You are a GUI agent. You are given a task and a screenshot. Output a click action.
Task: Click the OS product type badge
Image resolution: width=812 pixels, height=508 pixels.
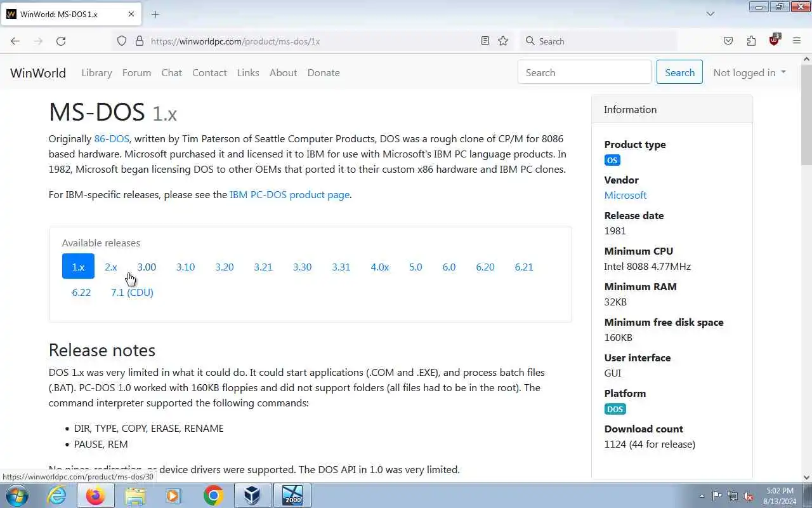[x=612, y=160]
